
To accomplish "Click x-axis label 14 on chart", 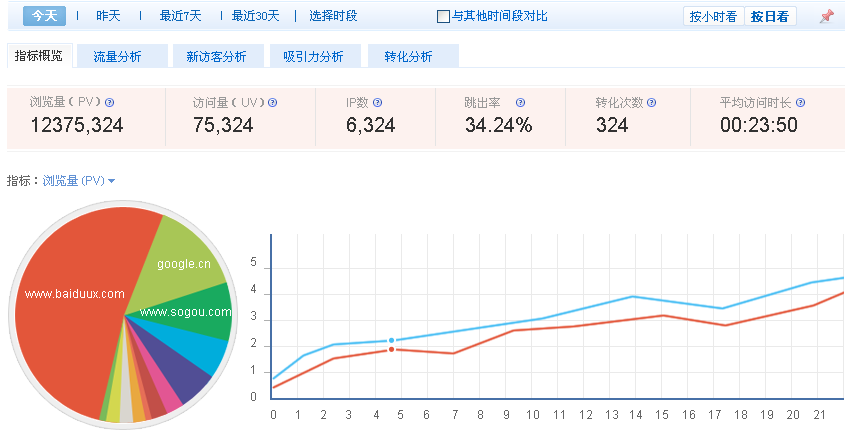I will click(x=635, y=415).
